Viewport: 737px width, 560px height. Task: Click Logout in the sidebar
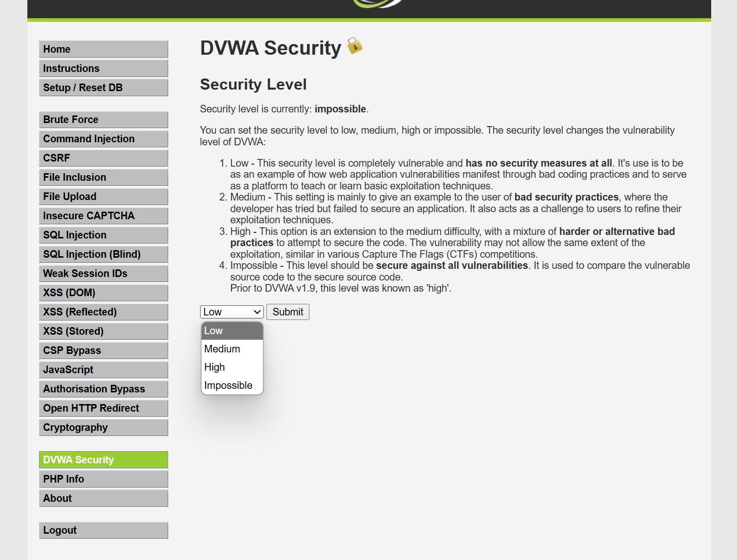point(103,530)
